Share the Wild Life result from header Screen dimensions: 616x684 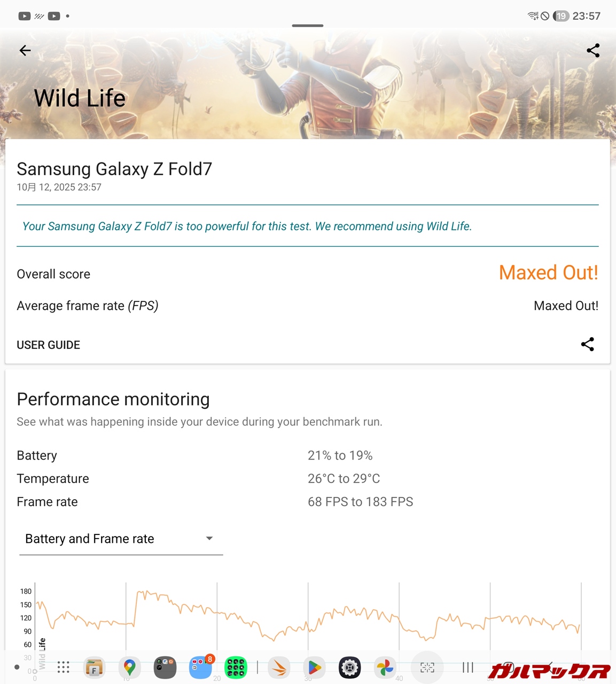(593, 51)
